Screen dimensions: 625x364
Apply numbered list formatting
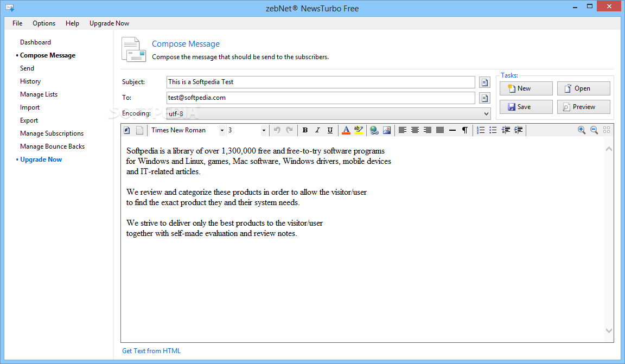[x=481, y=130]
